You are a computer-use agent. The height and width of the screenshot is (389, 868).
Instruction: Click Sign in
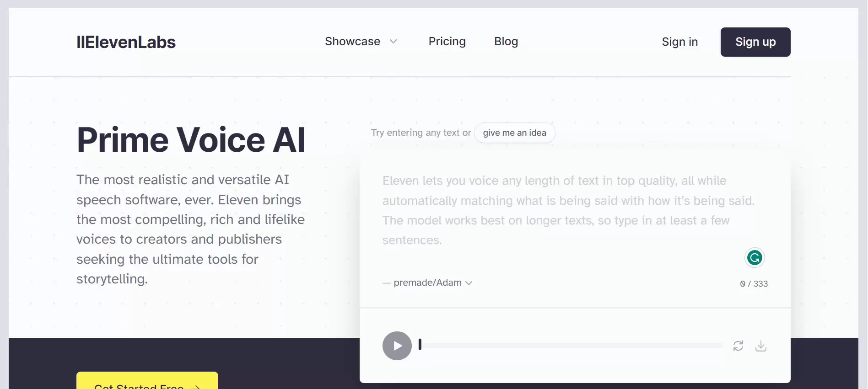point(679,42)
